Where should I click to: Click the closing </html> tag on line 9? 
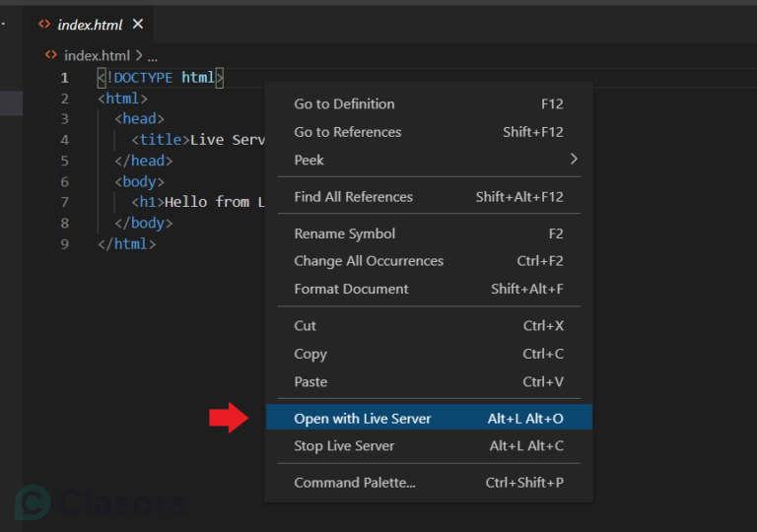pos(127,244)
